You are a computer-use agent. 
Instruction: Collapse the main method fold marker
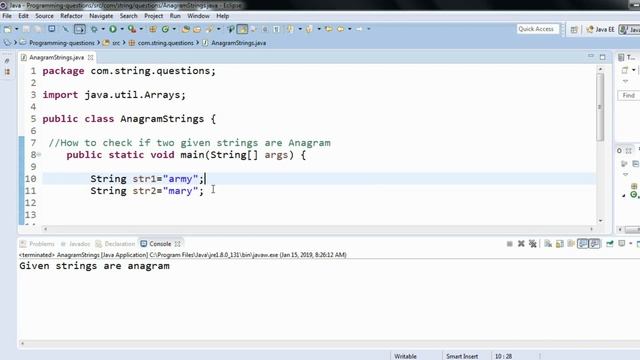pyautogui.click(x=39, y=154)
